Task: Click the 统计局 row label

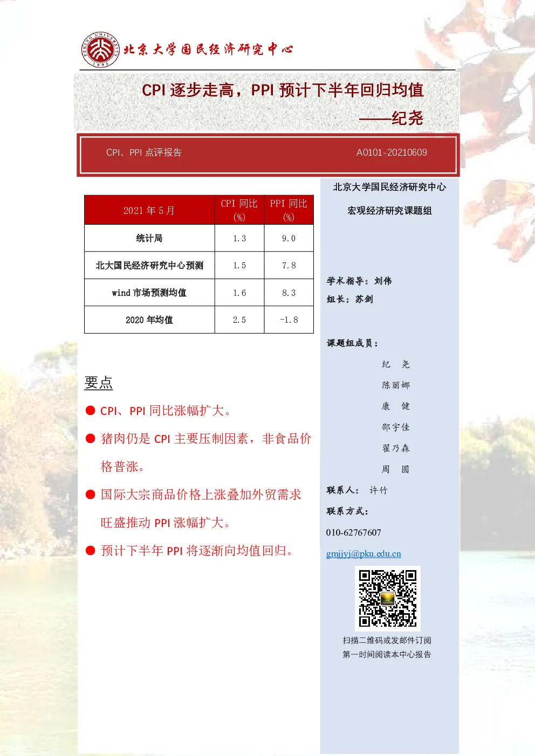Action: [x=149, y=238]
